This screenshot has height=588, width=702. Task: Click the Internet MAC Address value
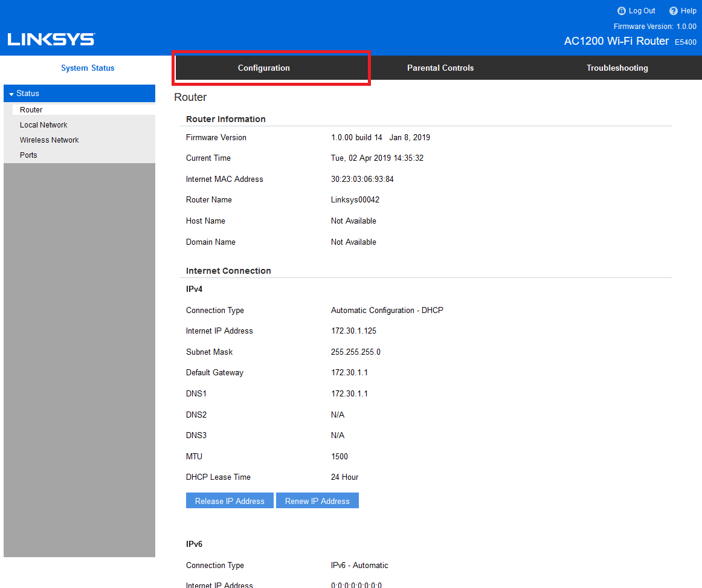point(362,179)
